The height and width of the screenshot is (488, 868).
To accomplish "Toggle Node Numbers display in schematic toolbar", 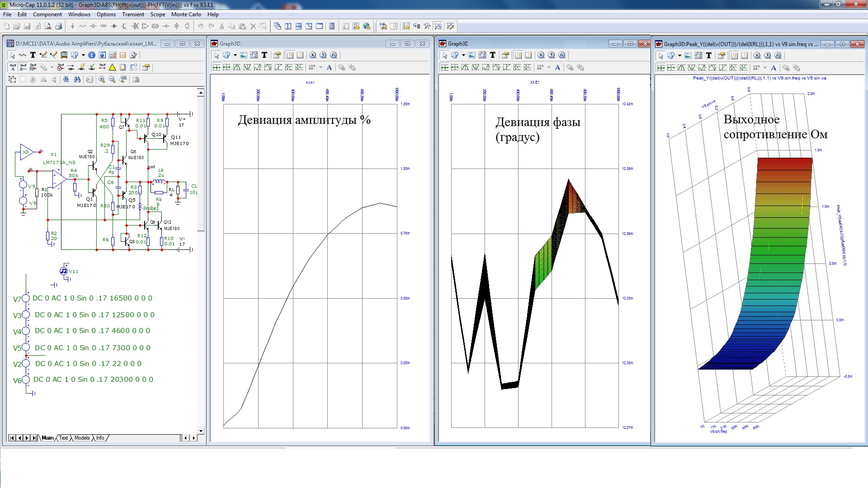I will point(33,67).
